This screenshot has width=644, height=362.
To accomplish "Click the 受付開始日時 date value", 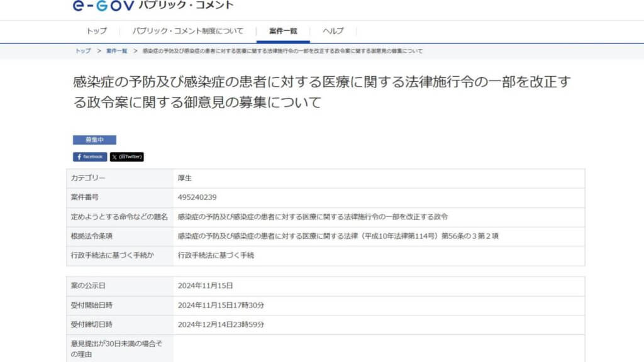I will [221, 305].
